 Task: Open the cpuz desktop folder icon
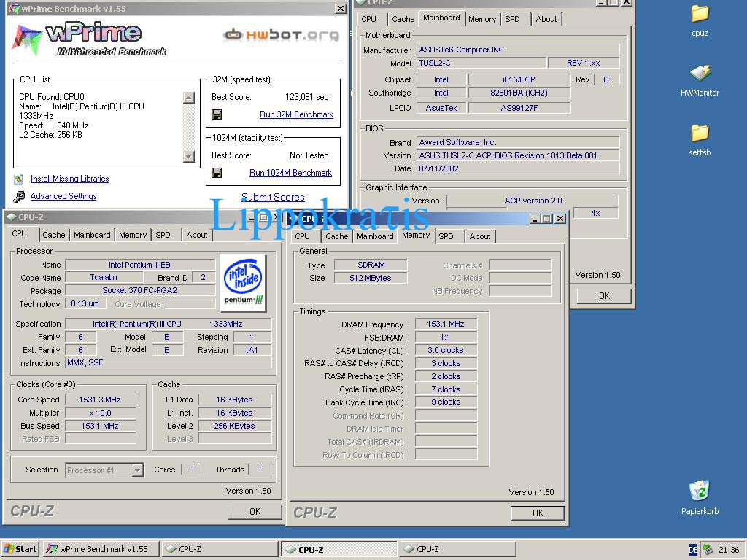pyautogui.click(x=700, y=15)
